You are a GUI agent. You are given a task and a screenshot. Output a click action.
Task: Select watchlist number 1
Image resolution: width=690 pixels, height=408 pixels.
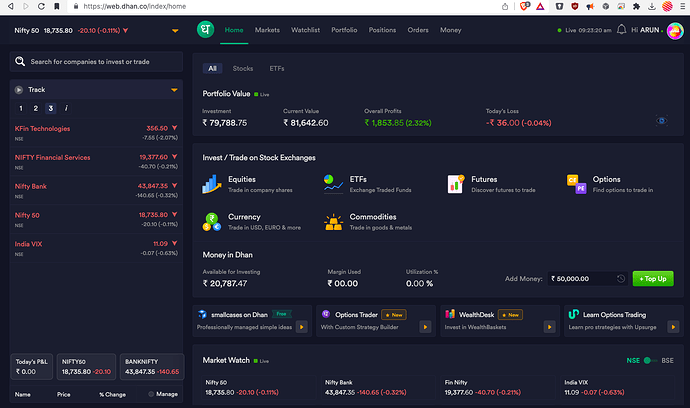pyautogui.click(x=21, y=108)
